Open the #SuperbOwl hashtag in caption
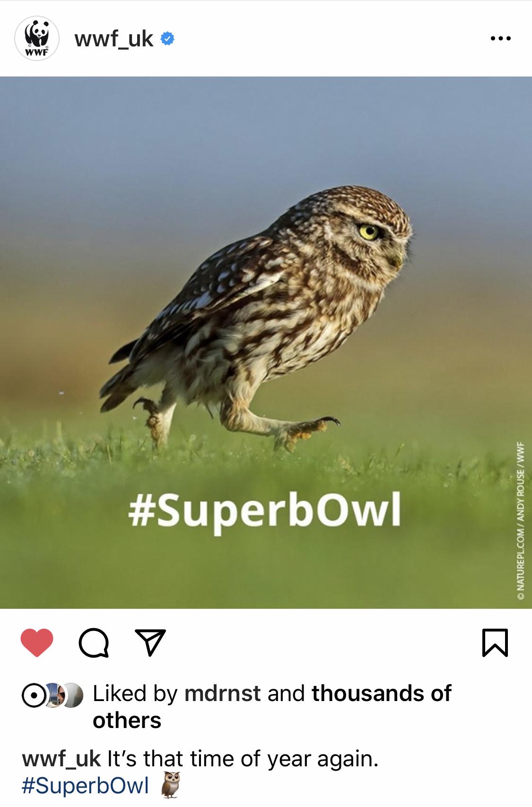The image size is (532, 807). pyautogui.click(x=85, y=786)
